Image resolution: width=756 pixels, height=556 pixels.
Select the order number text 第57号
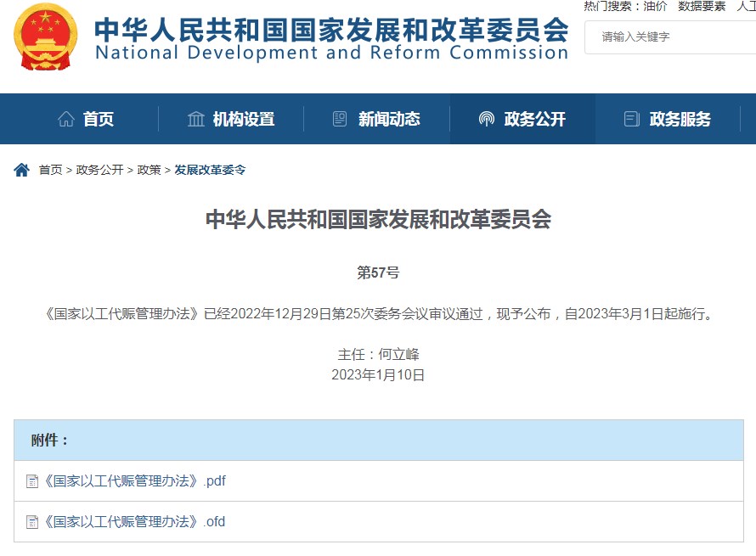[378, 272]
